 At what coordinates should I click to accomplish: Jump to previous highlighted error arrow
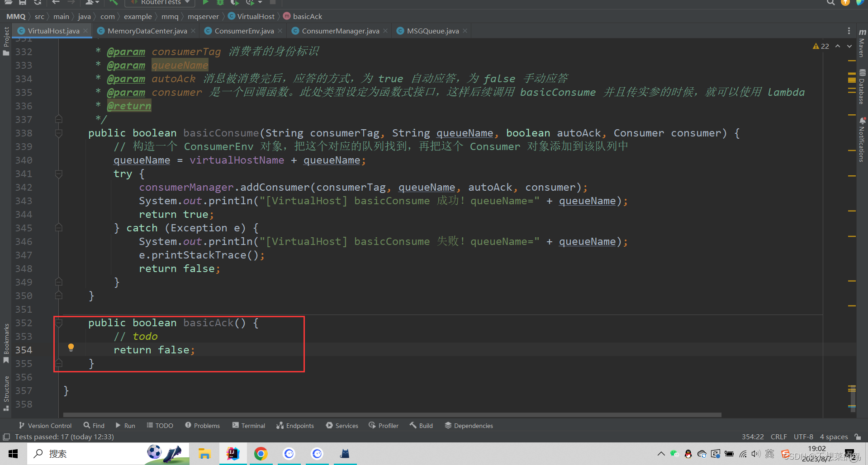point(838,46)
